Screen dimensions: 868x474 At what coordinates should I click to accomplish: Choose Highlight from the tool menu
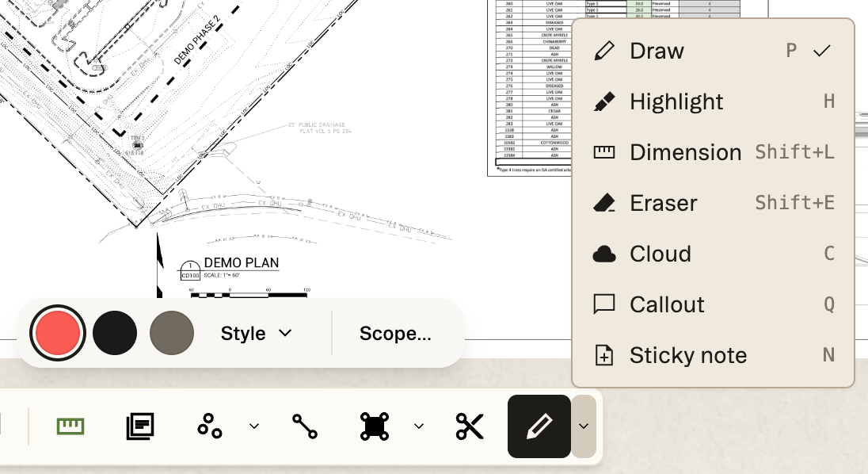(713, 102)
